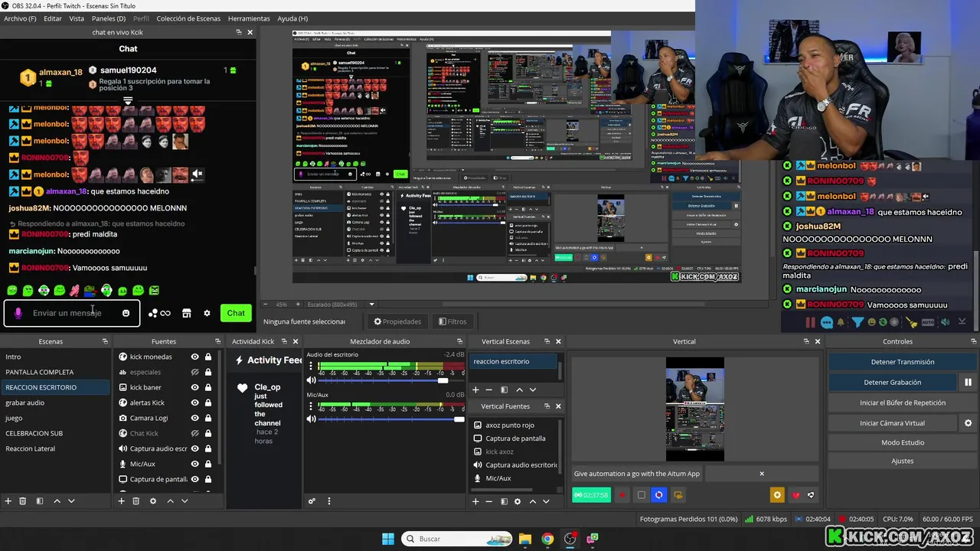Image resolution: width=980 pixels, height=551 pixels.
Task: Unlock the Mic/Aux source lock
Action: [207, 464]
